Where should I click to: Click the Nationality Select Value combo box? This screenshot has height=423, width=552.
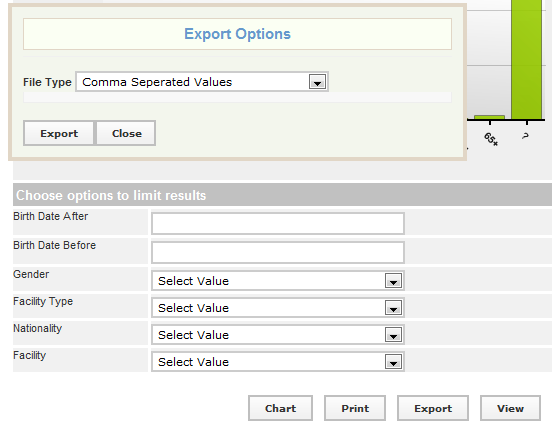[x=278, y=335]
